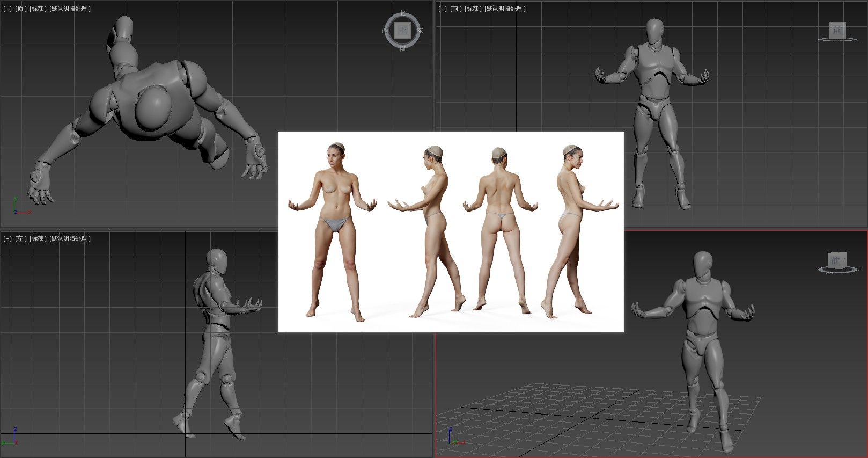Open the 默认明暗处理 shading menu in the Top (顶) viewport
Image resolution: width=868 pixels, height=458 pixels.
click(x=70, y=9)
